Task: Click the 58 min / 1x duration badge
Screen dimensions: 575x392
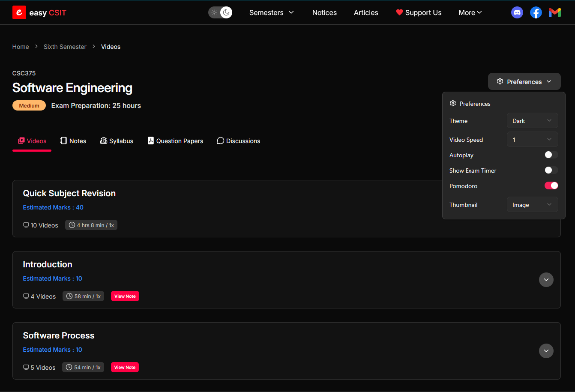Action: coord(84,296)
